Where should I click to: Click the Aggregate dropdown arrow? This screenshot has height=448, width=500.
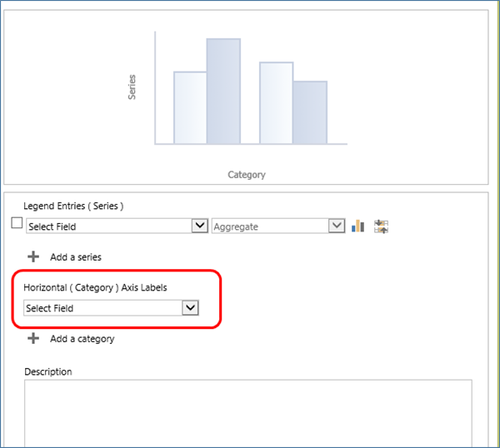337,226
